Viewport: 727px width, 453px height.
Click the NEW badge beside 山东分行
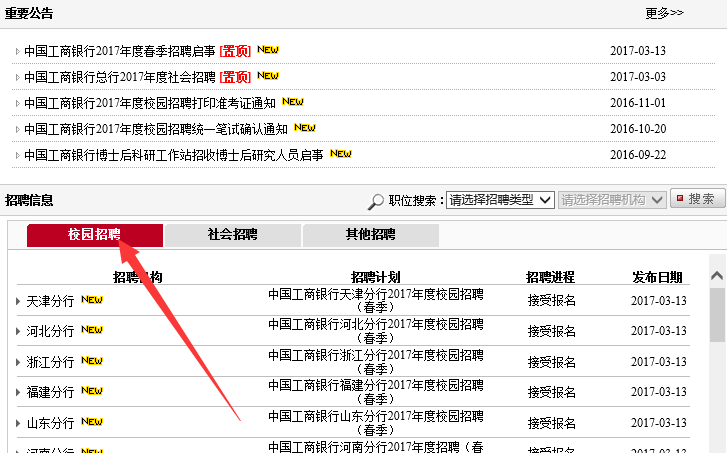pos(91,421)
